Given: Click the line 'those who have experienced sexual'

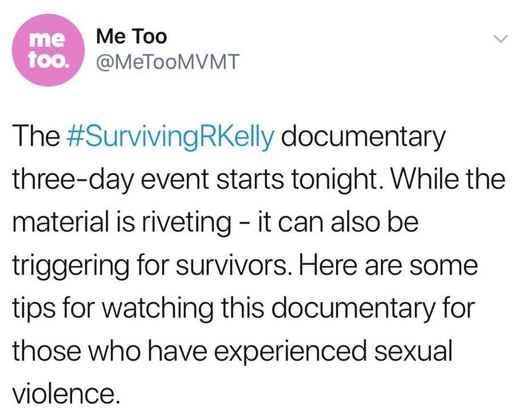Looking at the screenshot, I should [x=233, y=351].
